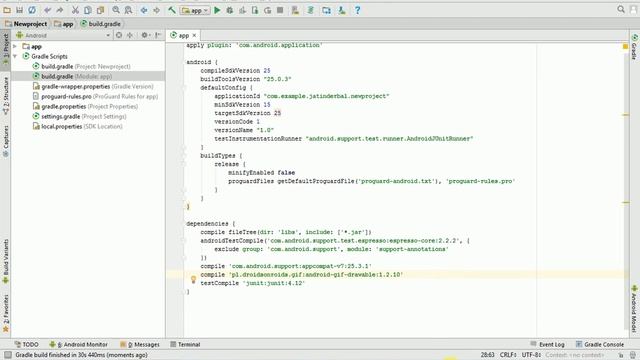The width and height of the screenshot is (640, 360).
Task: Open the Terminal tool window
Action: 185,344
